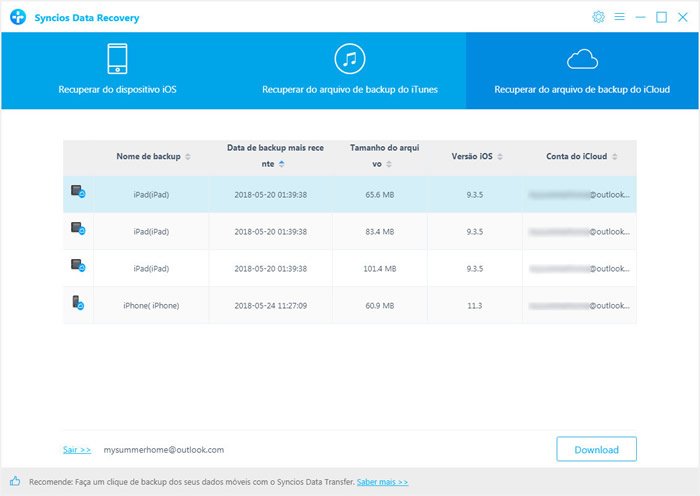Screen dimensions: 700x496
Task: Click the Syncios Data Recovery logo icon
Action: click(x=18, y=17)
